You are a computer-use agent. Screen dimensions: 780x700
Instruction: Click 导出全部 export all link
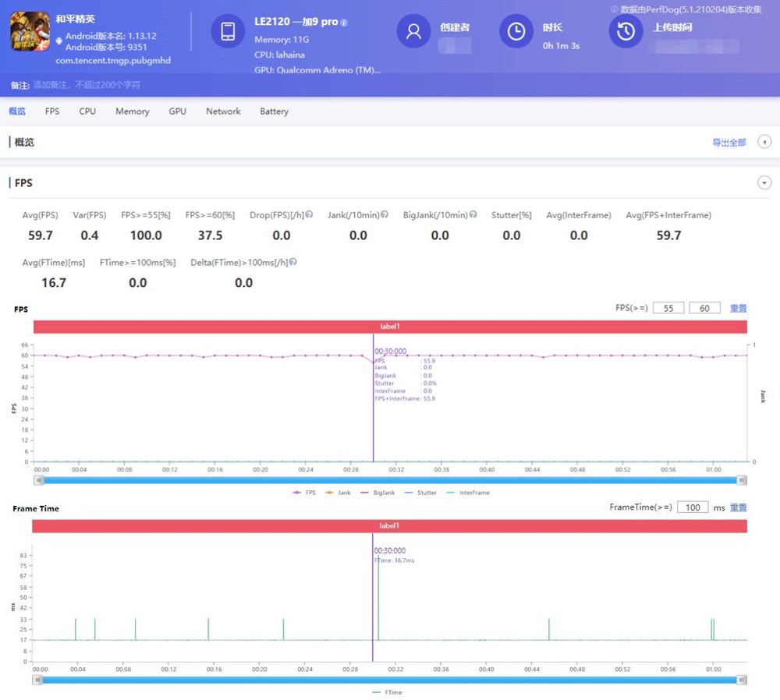[x=729, y=142]
